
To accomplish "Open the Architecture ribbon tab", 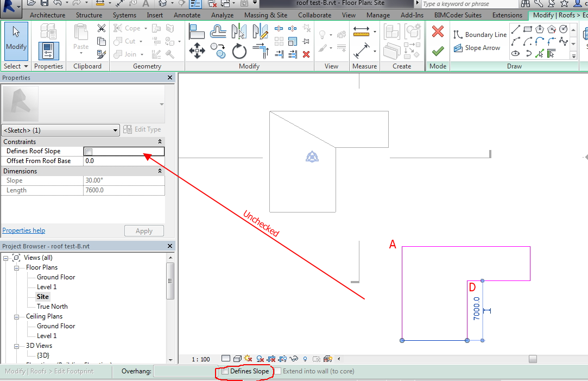I will point(48,15).
